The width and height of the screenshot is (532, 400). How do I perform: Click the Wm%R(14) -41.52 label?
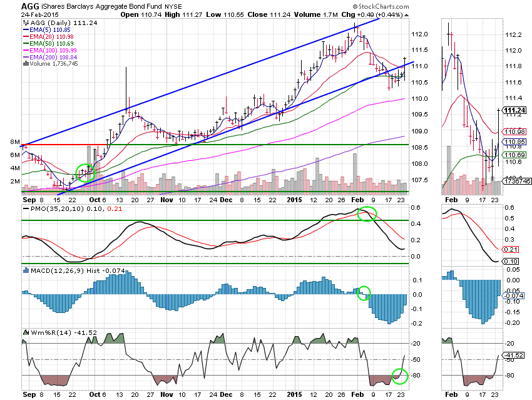click(x=64, y=332)
